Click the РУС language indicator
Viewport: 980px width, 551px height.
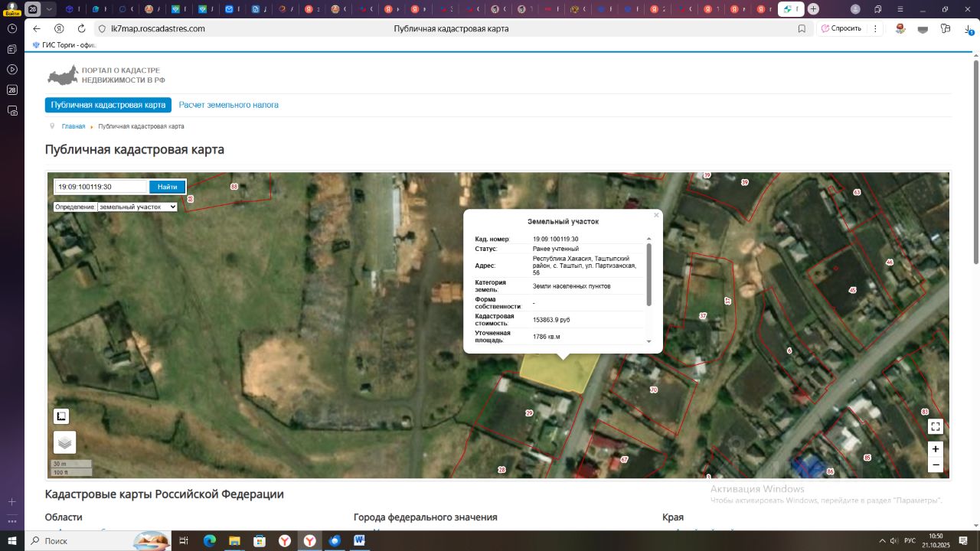(910, 541)
